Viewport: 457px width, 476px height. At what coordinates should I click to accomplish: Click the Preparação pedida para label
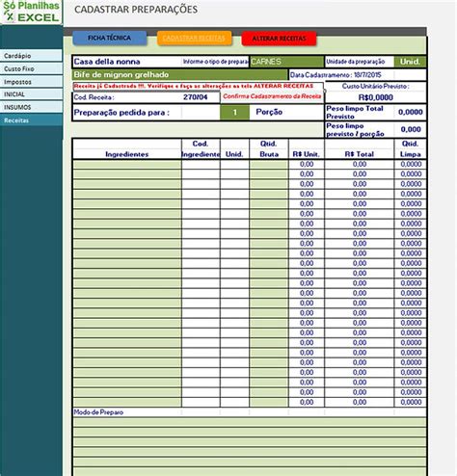[x=121, y=113]
